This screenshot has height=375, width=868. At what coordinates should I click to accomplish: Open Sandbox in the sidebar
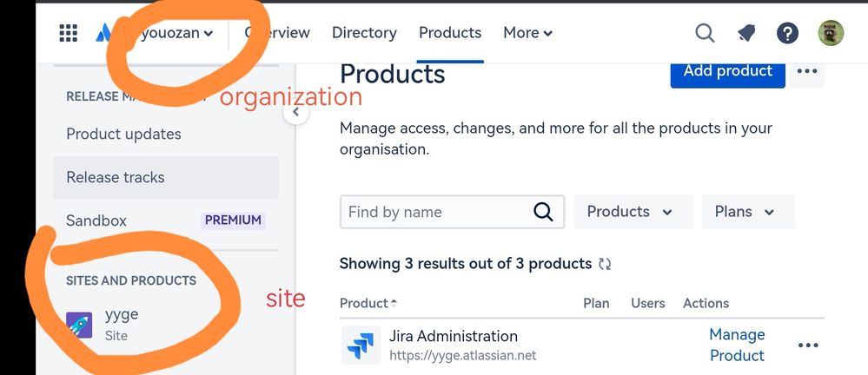tap(96, 220)
